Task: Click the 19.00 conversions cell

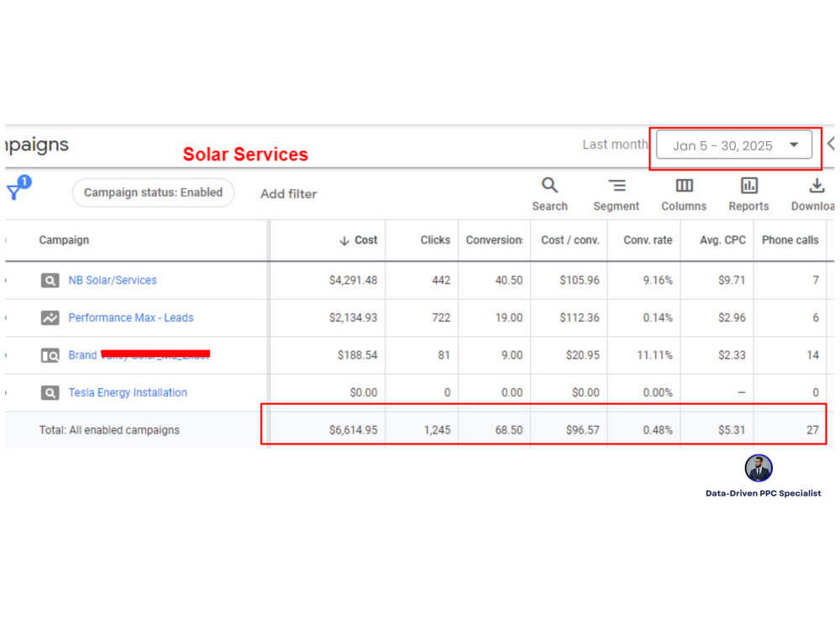Action: (x=509, y=318)
